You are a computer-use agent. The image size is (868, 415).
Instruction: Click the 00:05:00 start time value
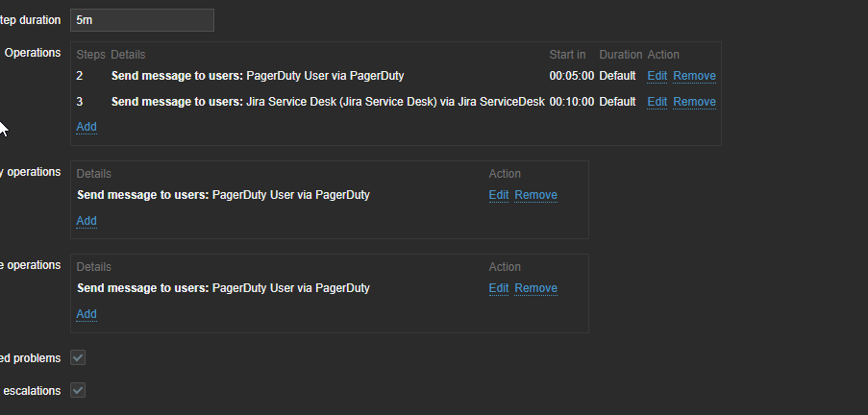(x=571, y=76)
